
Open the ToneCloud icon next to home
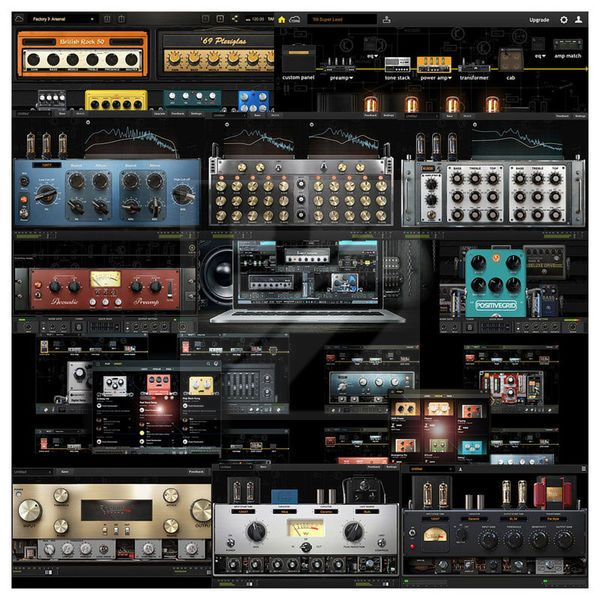pos(295,20)
